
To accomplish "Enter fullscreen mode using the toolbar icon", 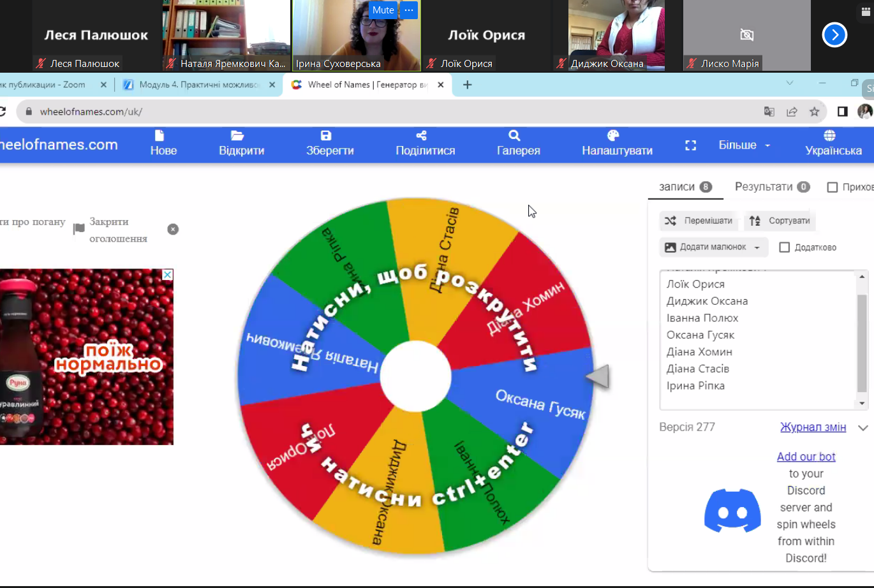I will point(690,145).
